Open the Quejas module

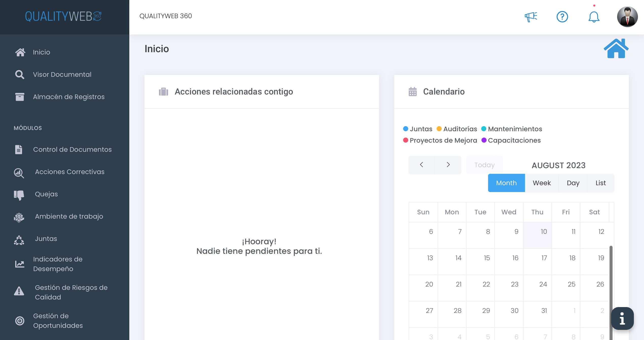pyautogui.click(x=46, y=194)
